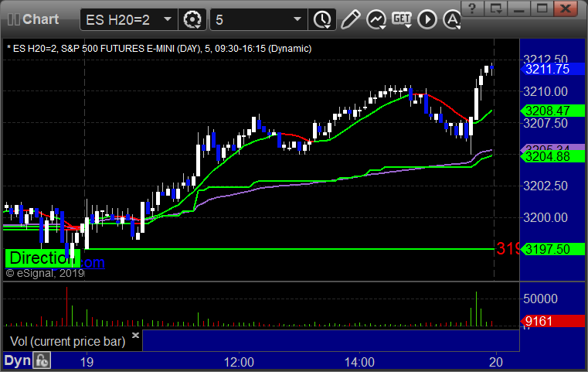Open the GET studies icon
588x372 pixels.
click(x=402, y=19)
